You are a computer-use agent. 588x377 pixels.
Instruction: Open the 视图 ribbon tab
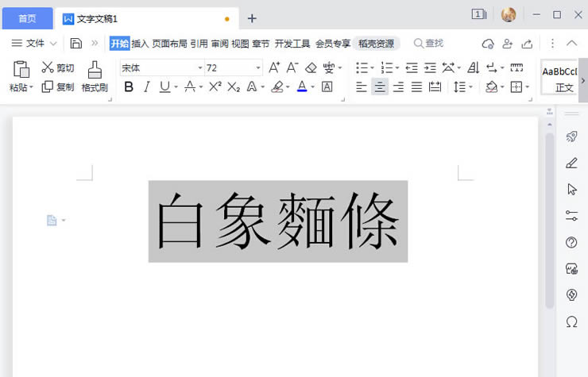pyautogui.click(x=240, y=44)
